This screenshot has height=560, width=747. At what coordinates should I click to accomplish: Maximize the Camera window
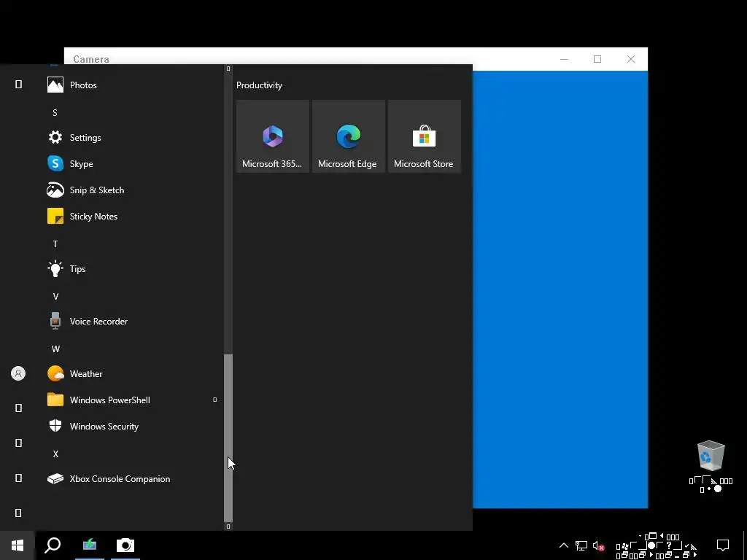pos(597,59)
